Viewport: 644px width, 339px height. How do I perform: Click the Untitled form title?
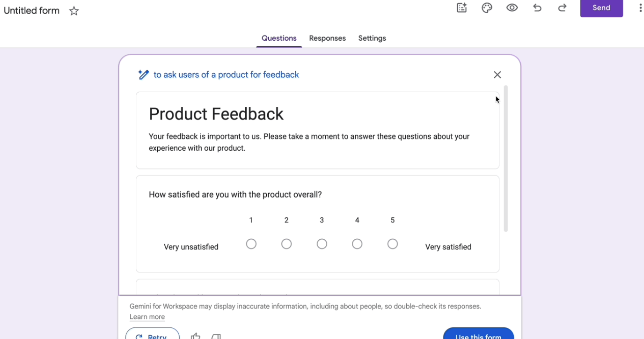[32, 11]
